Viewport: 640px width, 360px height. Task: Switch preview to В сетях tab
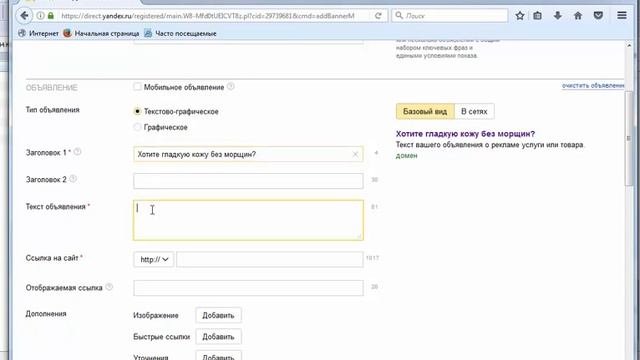pos(474,111)
